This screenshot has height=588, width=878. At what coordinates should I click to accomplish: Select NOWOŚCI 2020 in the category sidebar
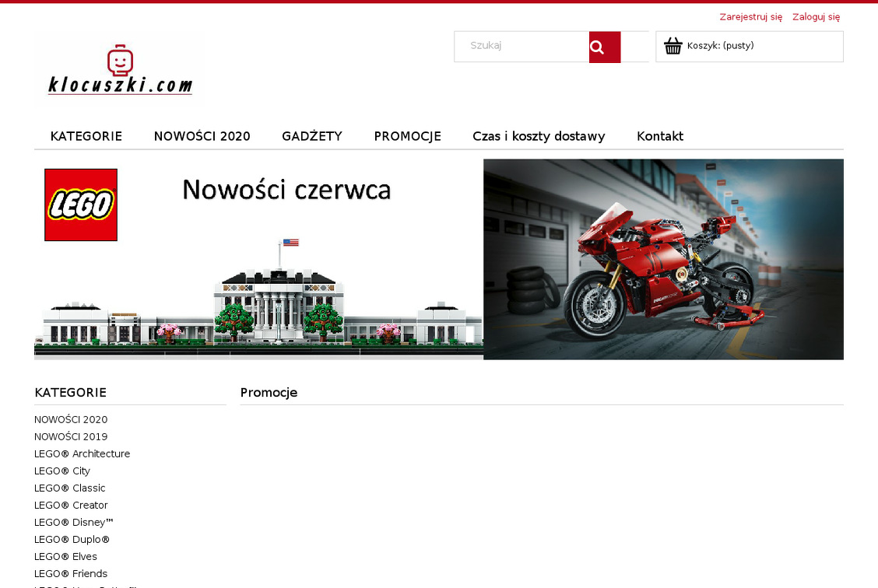pos(71,419)
